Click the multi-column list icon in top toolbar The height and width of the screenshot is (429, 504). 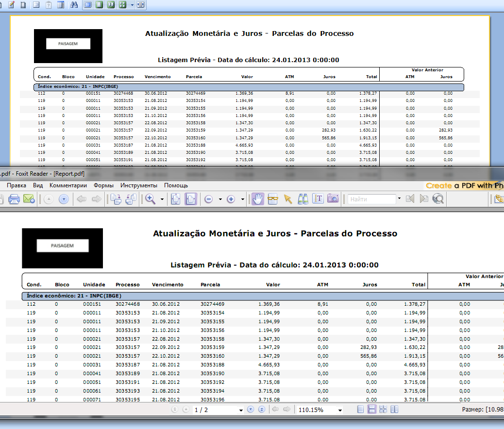click(x=61, y=5)
